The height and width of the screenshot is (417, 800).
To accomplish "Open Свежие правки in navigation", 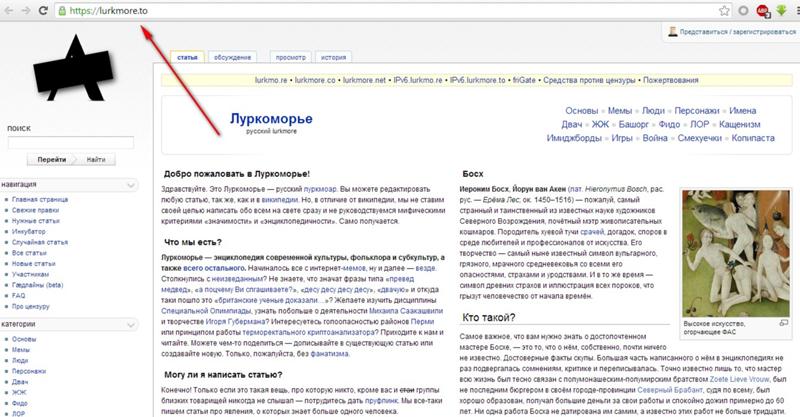I will click(x=35, y=210).
